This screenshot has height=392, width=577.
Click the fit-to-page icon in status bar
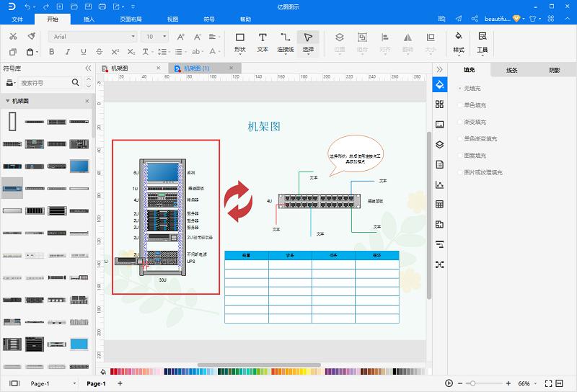click(x=548, y=383)
